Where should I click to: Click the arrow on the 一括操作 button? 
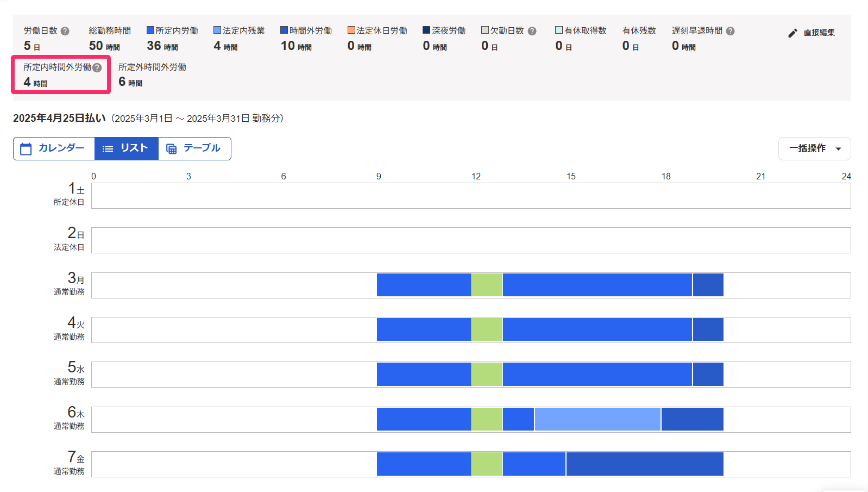click(x=839, y=149)
